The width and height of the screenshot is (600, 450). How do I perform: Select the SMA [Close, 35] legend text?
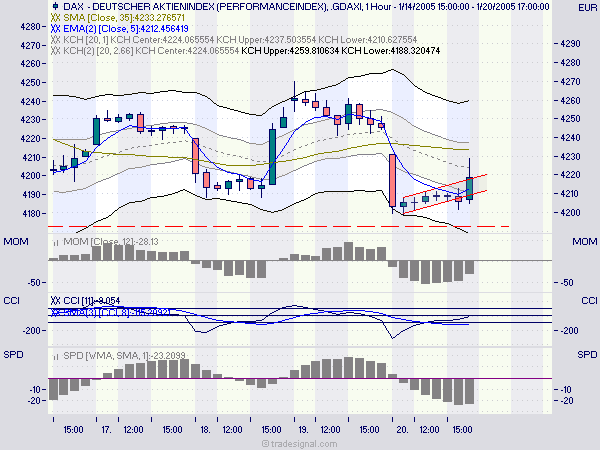tap(124, 18)
